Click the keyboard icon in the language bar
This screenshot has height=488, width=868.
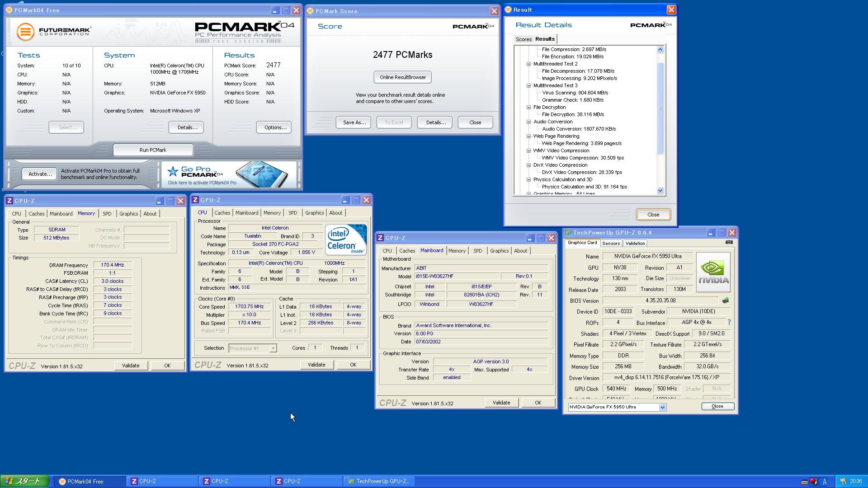click(x=804, y=482)
